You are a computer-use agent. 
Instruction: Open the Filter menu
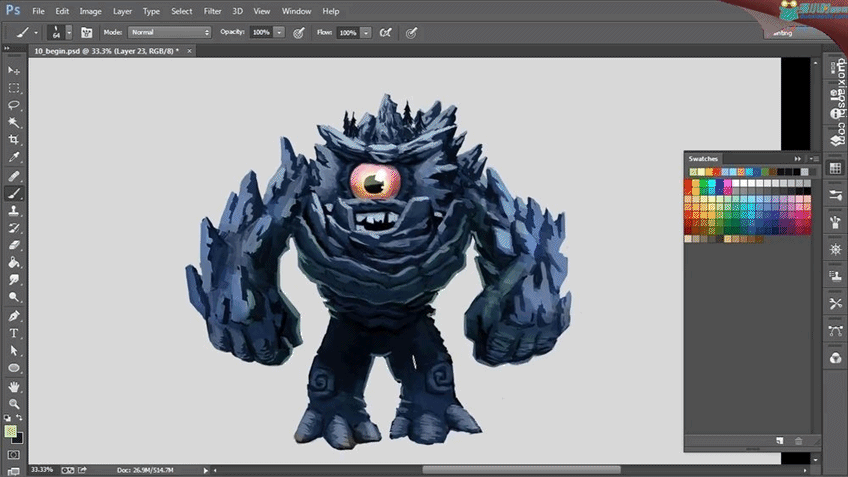pos(213,11)
